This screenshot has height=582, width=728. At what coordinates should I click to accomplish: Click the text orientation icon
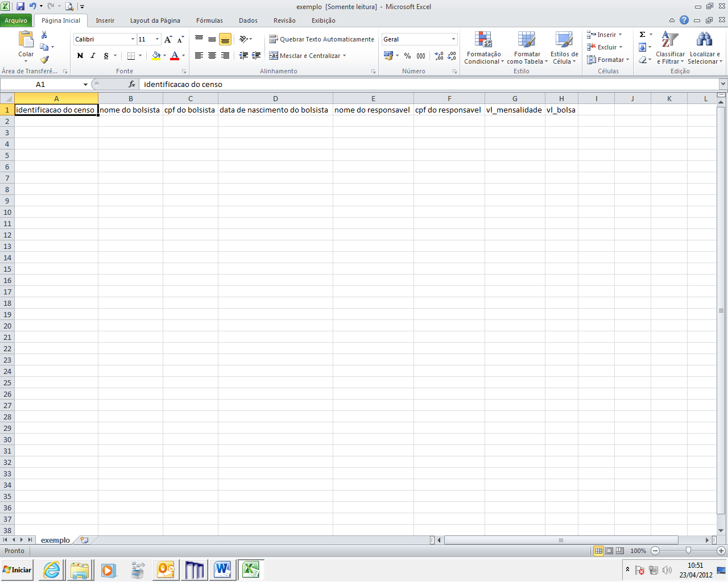(x=245, y=39)
